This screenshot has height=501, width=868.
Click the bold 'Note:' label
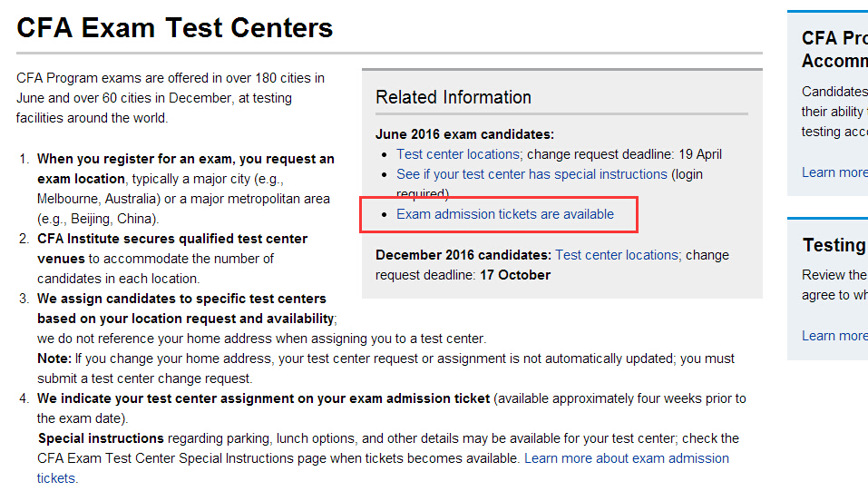pos(54,359)
